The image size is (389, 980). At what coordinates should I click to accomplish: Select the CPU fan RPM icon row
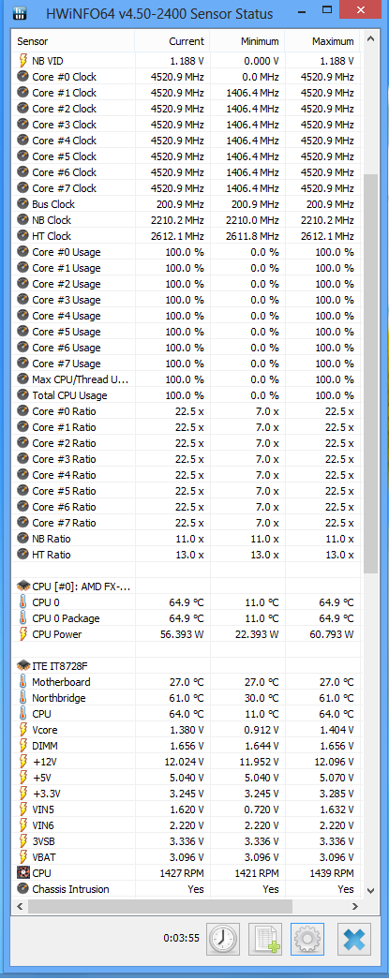pyautogui.click(x=186, y=873)
